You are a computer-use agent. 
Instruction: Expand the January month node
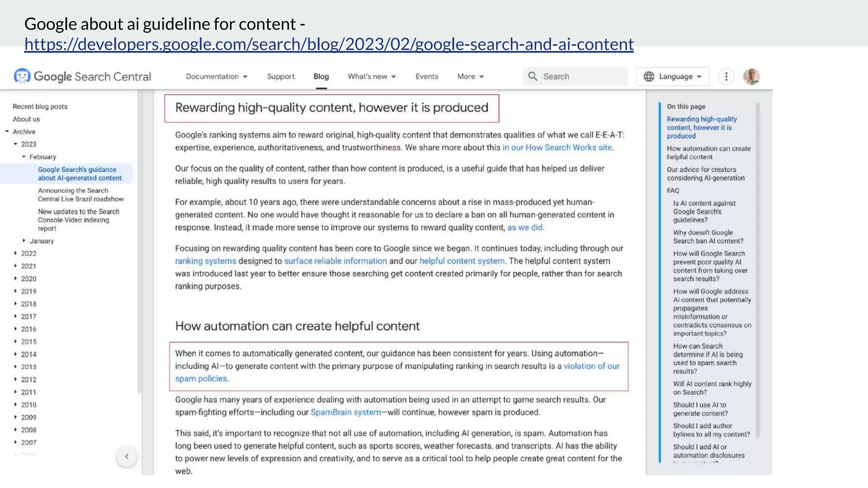click(24, 241)
